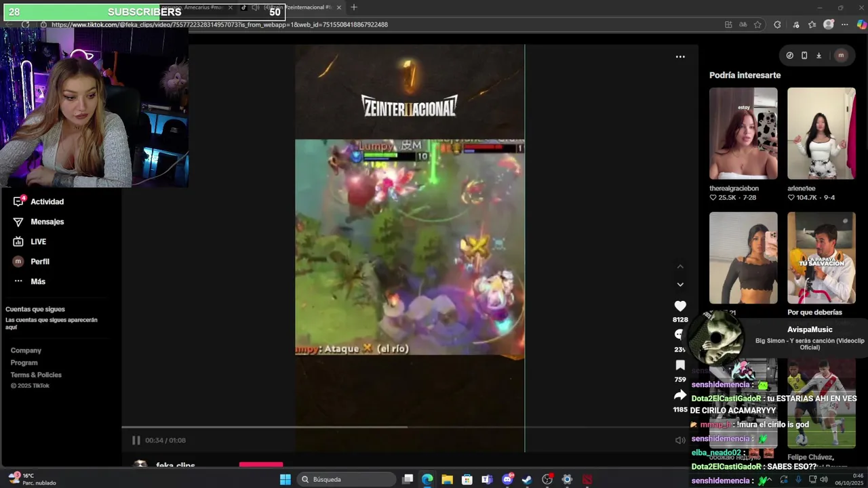
Task: Click the download icon in top pill
Action: click(x=818, y=56)
